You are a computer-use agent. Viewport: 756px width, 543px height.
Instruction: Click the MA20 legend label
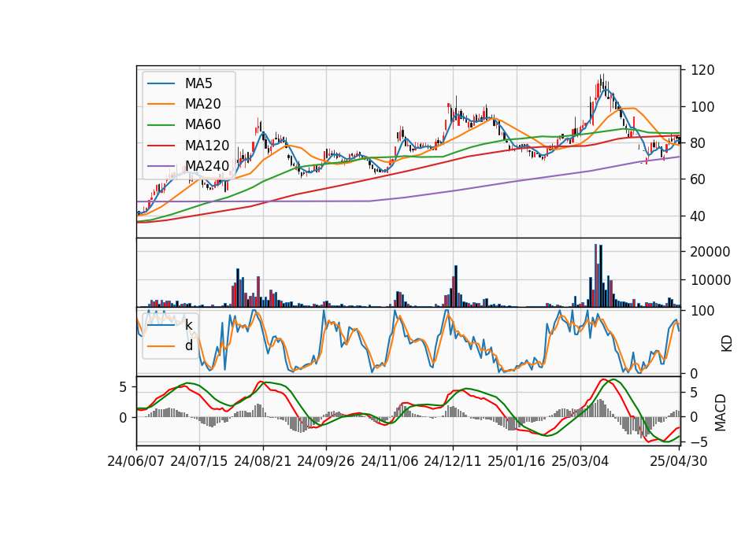point(202,104)
